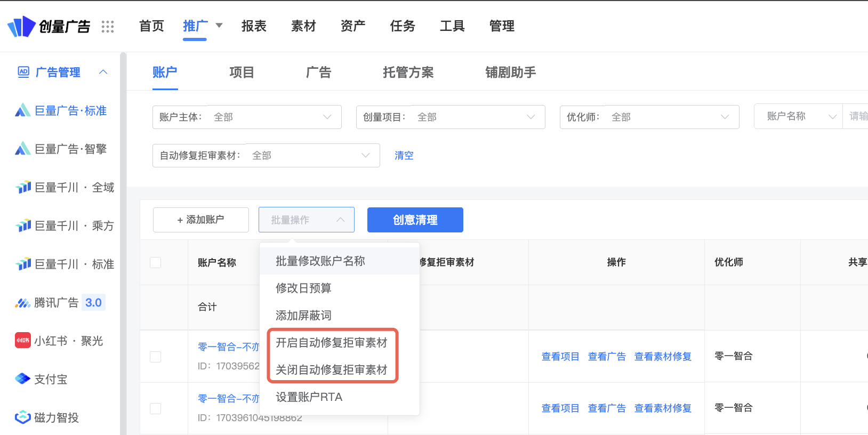Check the box for account ID 17039562
The image size is (868, 435).
click(x=156, y=357)
